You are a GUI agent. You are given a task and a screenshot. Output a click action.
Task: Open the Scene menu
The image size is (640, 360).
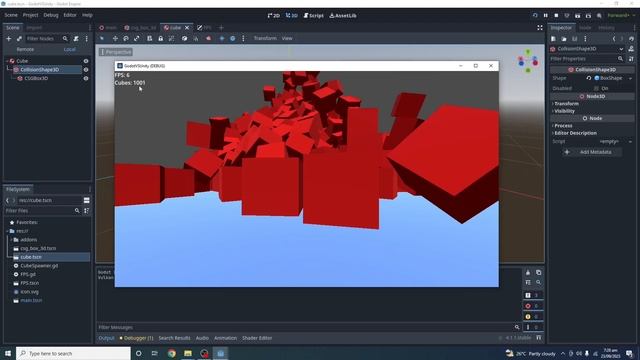(x=11, y=15)
